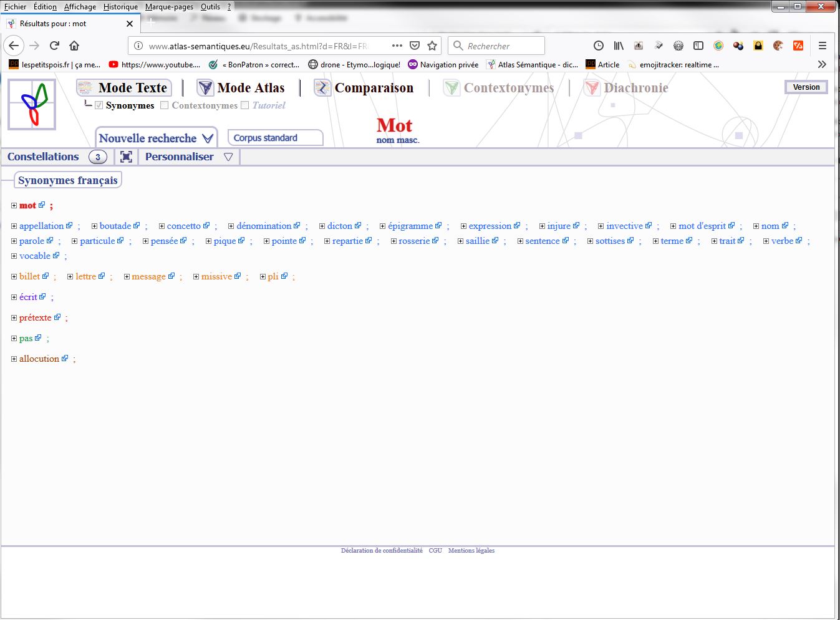The width and height of the screenshot is (840, 620).
Task: Click the fullscreen icon beside Constellations
Action: pyautogui.click(x=126, y=157)
